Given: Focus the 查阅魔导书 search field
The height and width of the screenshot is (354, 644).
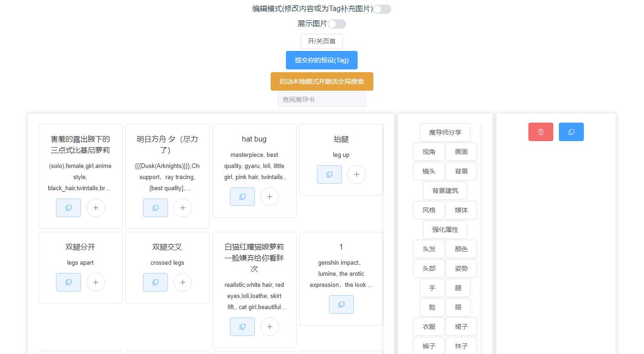Looking at the screenshot, I should (322, 99).
